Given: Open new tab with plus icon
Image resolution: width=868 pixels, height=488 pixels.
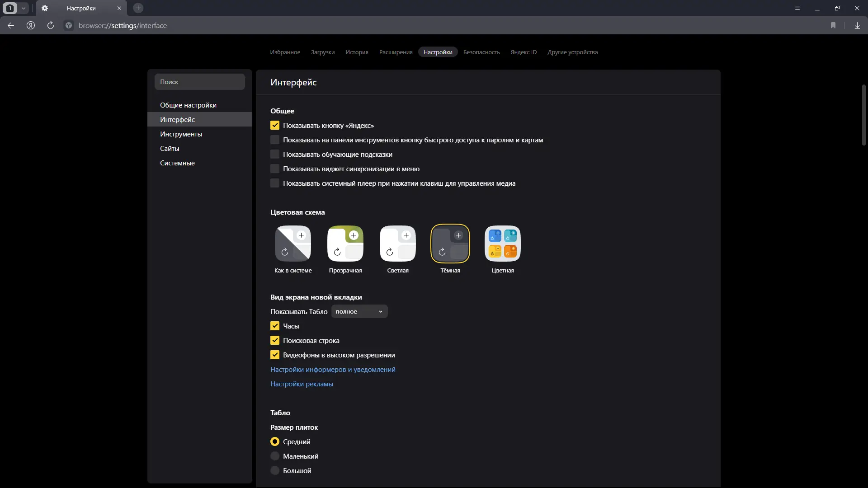Looking at the screenshot, I should (x=138, y=8).
